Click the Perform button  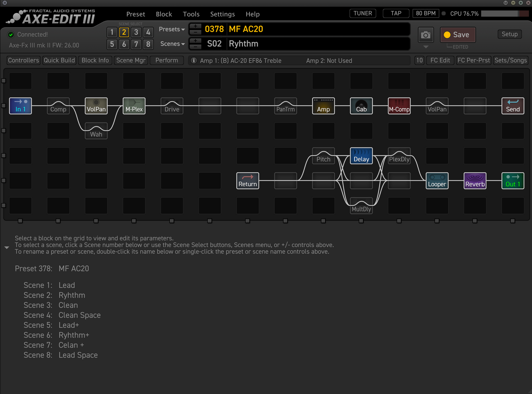tap(167, 60)
